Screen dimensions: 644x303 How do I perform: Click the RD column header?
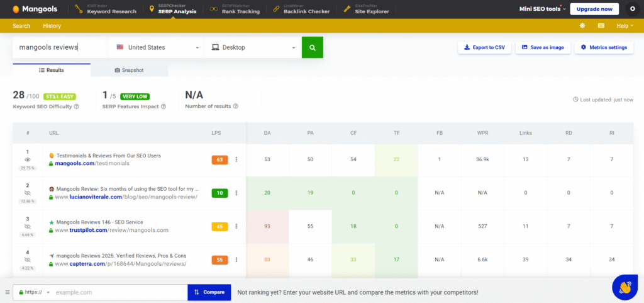coord(569,133)
